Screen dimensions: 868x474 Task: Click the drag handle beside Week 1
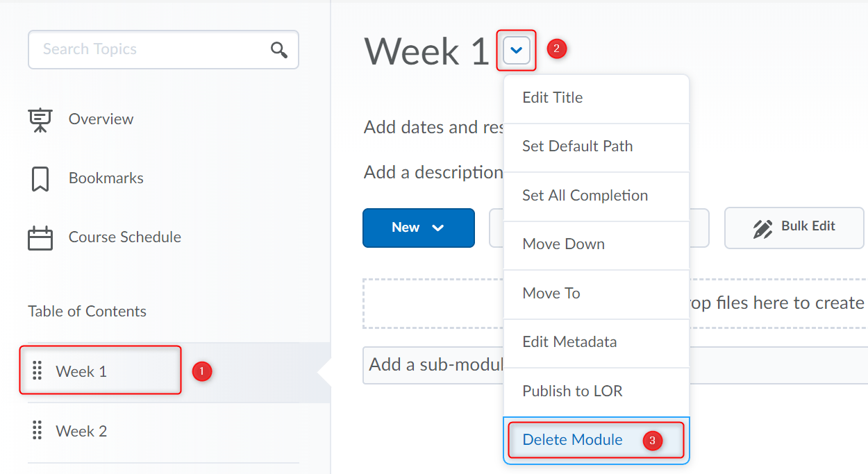(x=37, y=371)
